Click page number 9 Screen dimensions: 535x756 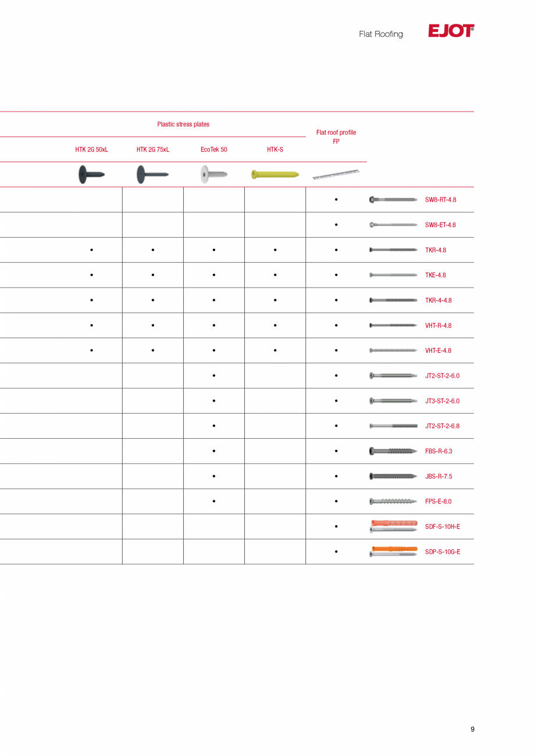click(x=472, y=729)
